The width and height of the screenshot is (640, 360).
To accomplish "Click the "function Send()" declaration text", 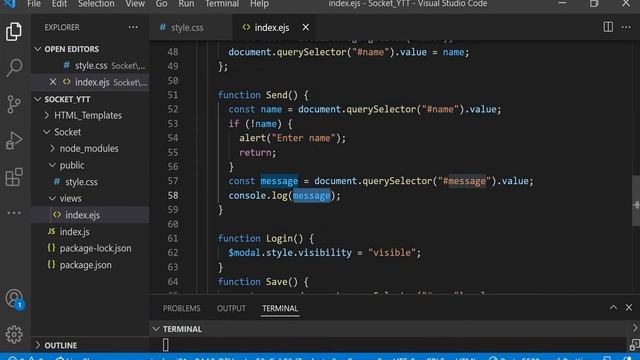I will point(263,95).
